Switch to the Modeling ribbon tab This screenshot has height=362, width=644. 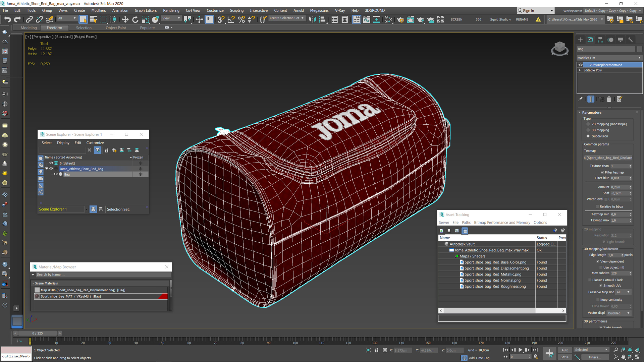click(x=29, y=28)
